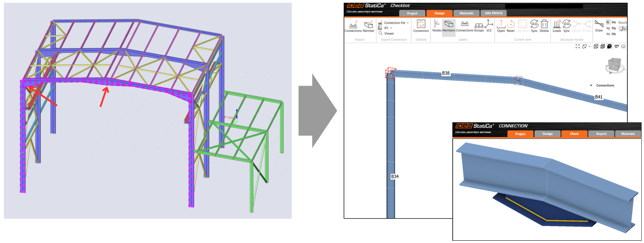Open the Connection window Materials tab
644x243 pixels.
click(628, 134)
